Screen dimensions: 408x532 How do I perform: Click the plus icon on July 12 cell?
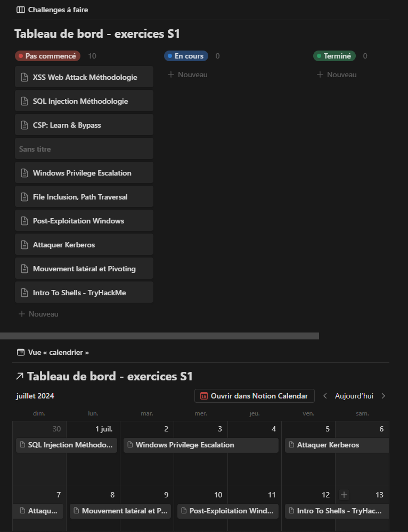point(344,495)
